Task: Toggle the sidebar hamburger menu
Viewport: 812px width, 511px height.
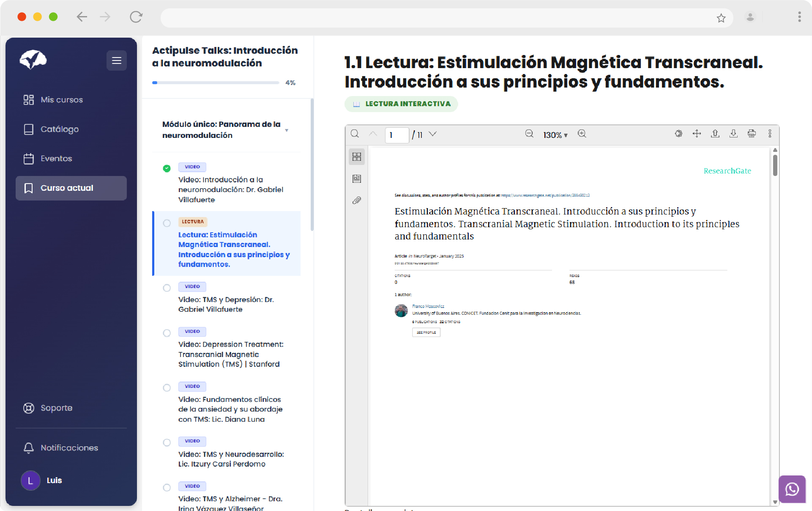Action: coord(116,60)
